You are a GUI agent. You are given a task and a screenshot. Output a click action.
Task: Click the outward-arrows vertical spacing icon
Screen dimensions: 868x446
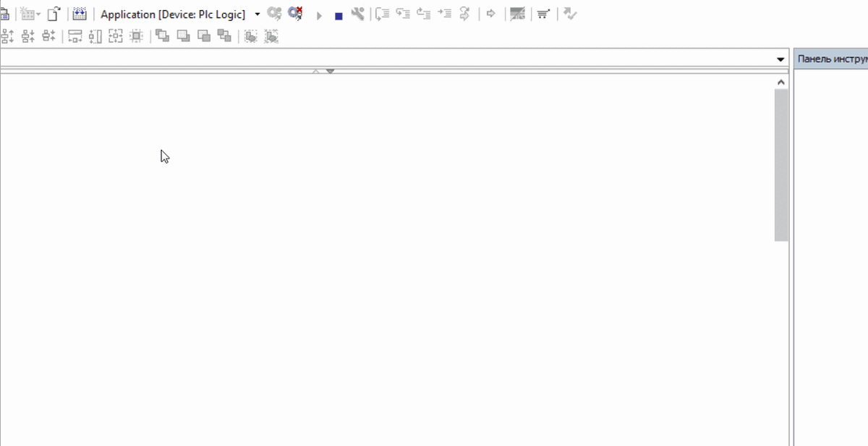click(8, 35)
